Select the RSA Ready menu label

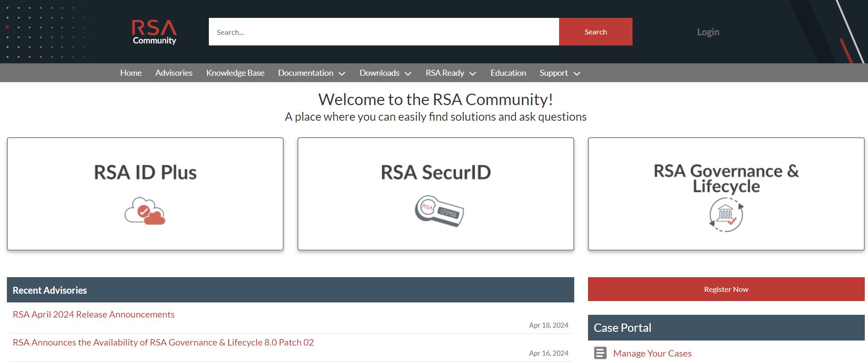coord(445,73)
